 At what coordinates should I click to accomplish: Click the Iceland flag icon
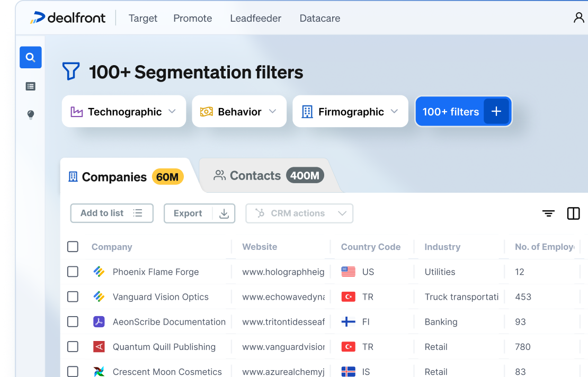click(x=349, y=371)
